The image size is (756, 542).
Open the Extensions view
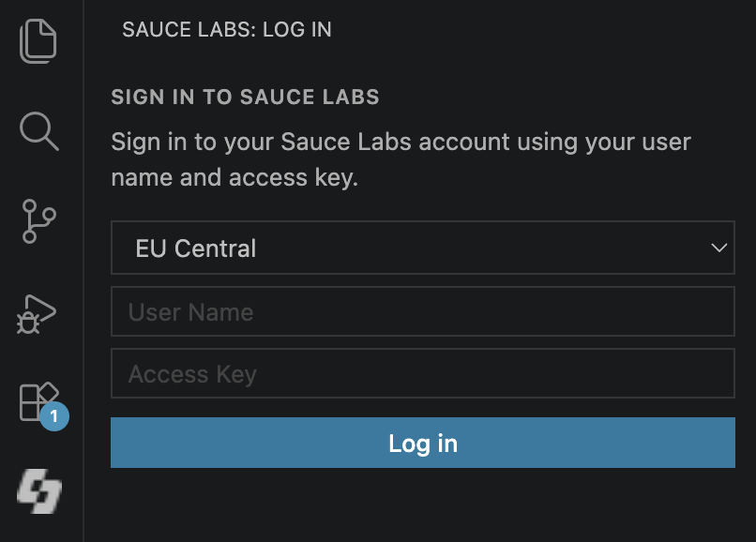[x=38, y=401]
